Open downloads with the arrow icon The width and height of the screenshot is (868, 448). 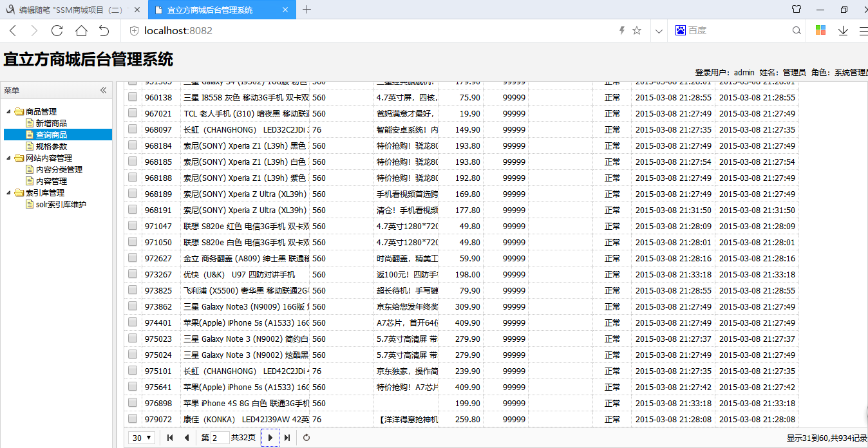coord(843,30)
